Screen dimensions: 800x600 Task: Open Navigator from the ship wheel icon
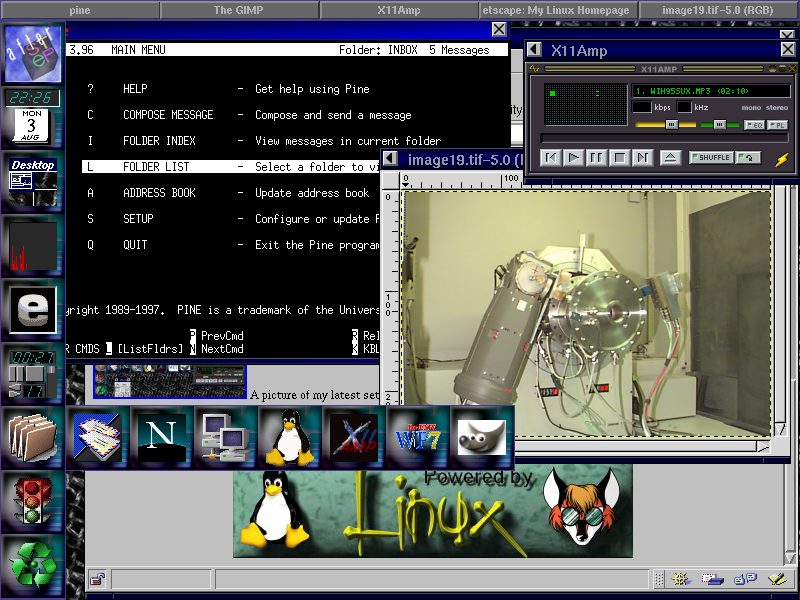(680, 579)
